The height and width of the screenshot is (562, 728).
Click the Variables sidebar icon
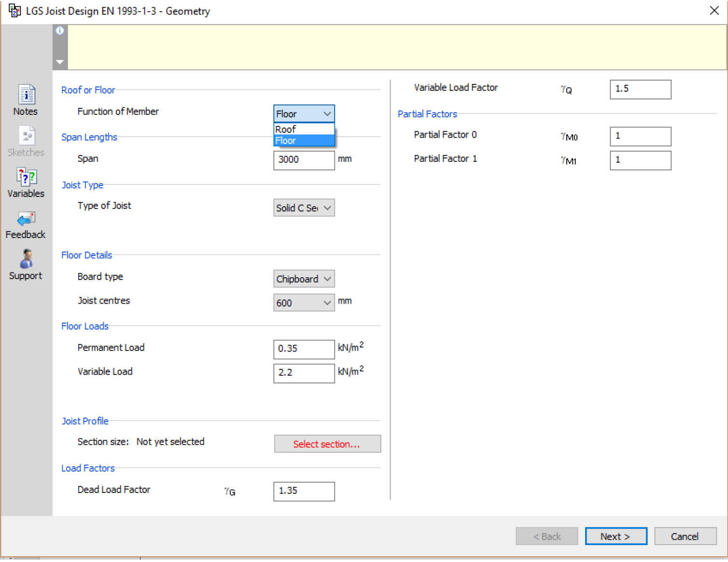click(26, 177)
